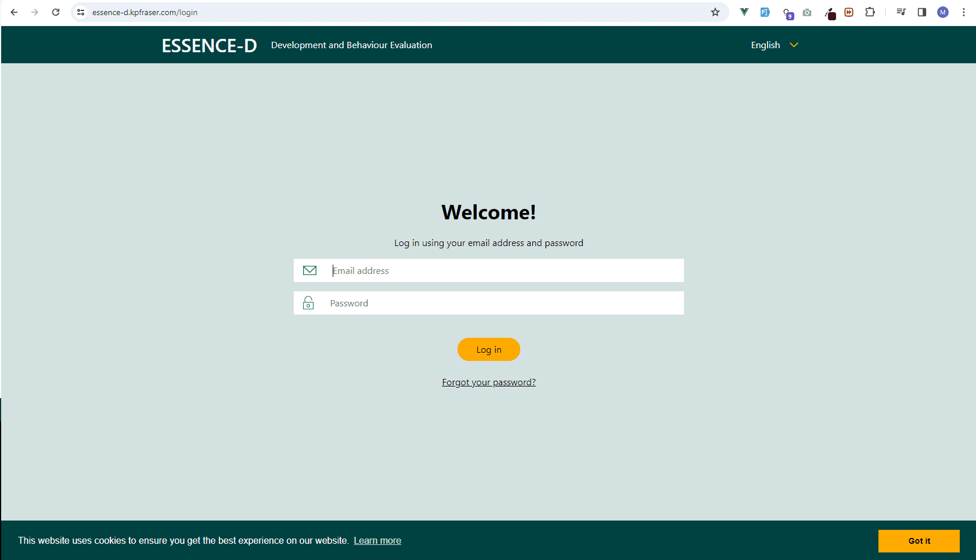Image resolution: width=976 pixels, height=560 pixels.
Task: Click the ESSENCE-D logo
Action: (x=209, y=45)
